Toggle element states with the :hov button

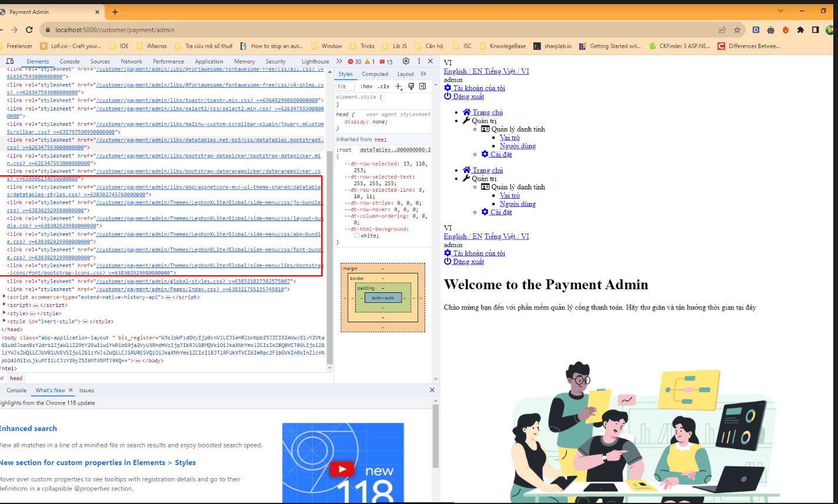(x=367, y=86)
